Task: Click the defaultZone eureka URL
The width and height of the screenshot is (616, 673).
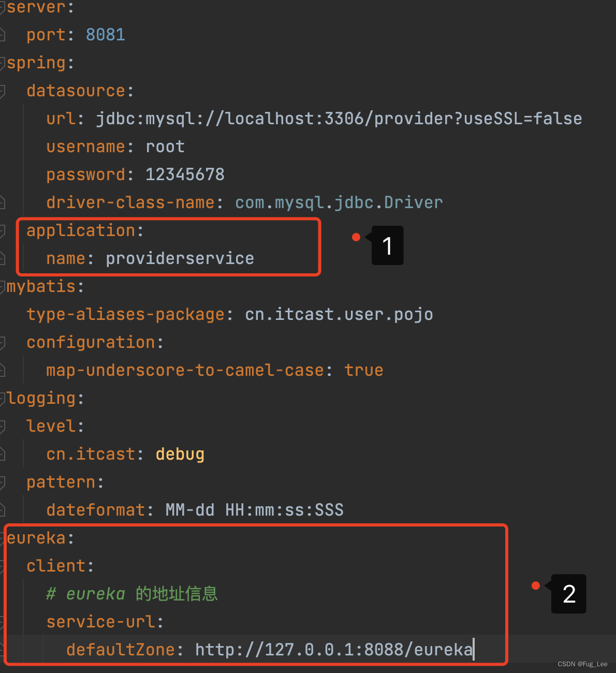Action: click(x=333, y=649)
